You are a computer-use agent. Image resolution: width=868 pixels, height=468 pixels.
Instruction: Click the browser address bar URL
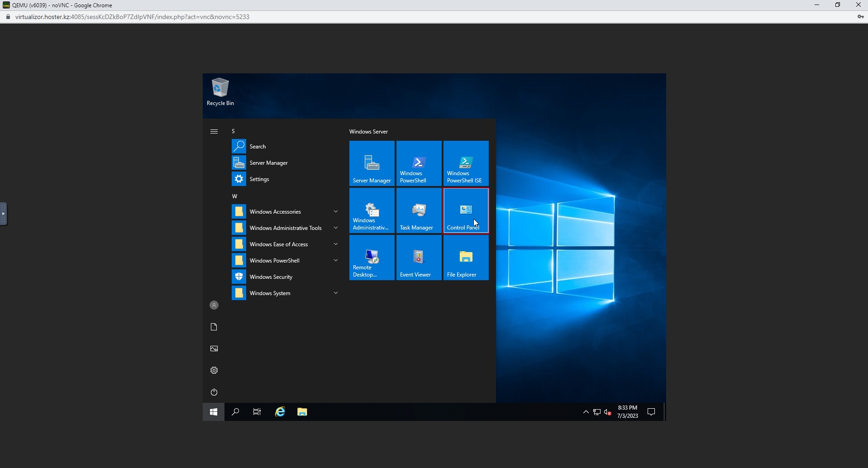(133, 17)
